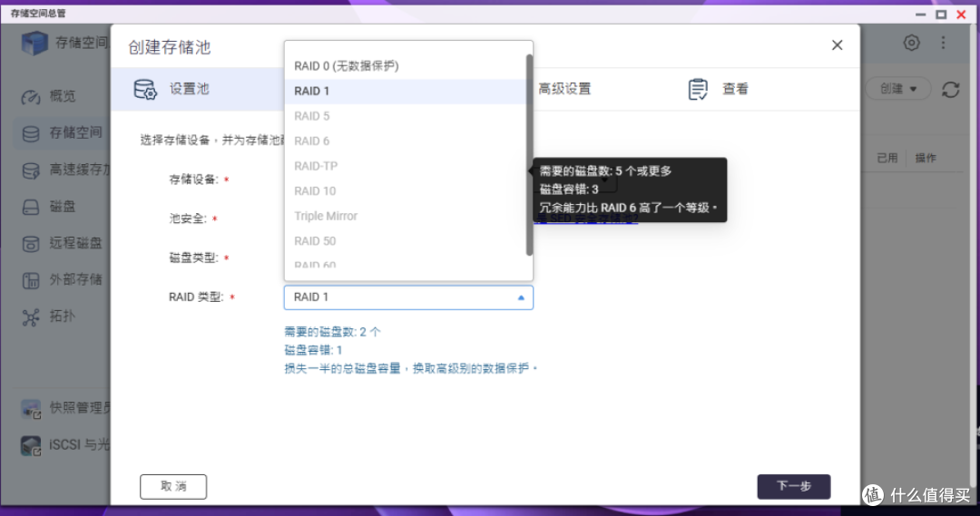Launch the iSCSI shortcut icon
This screenshot has height=516, width=980.
(31, 445)
